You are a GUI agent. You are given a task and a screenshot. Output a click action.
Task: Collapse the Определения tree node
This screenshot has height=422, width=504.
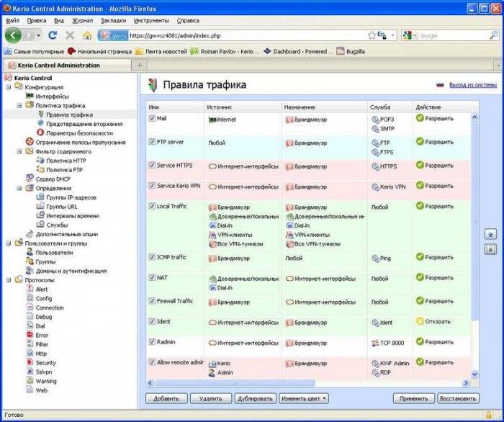tap(19, 188)
